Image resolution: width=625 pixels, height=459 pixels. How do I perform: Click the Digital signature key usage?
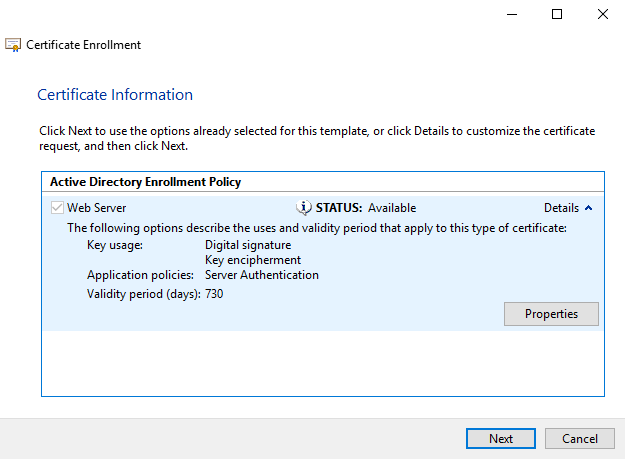point(248,244)
